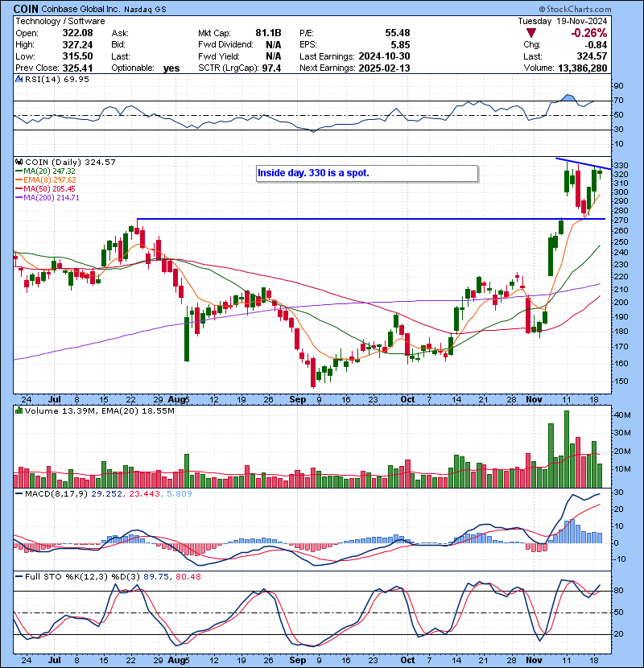Click the 'Inside day. 330 is a spot.' annotation
Screen dimensions: 644x668
(367, 173)
